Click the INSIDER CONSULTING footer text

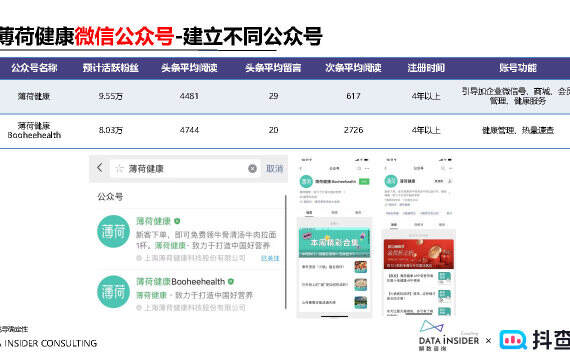click(x=50, y=343)
